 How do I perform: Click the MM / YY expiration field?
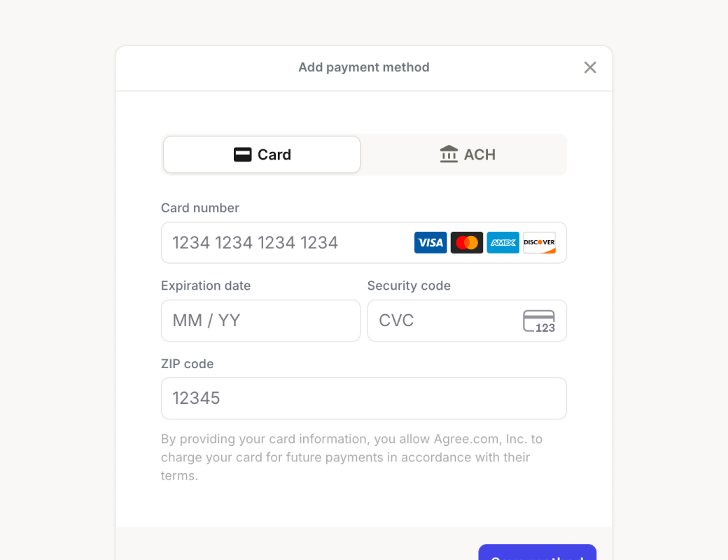click(x=260, y=321)
